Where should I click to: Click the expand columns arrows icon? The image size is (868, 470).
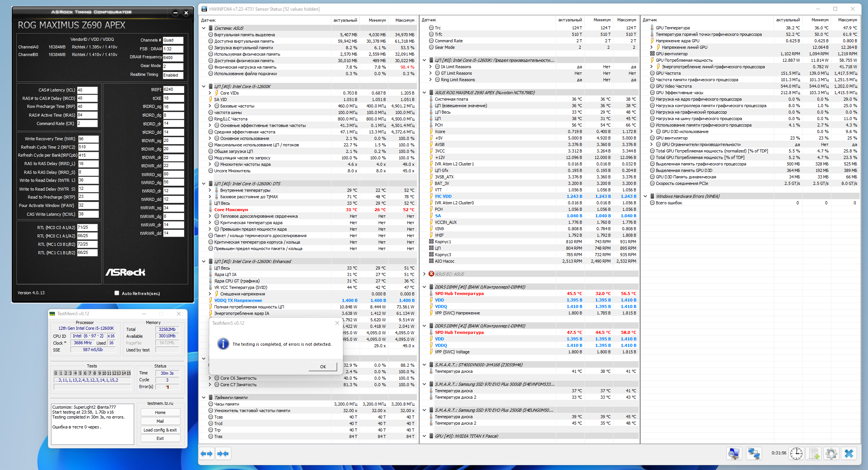(x=207, y=454)
